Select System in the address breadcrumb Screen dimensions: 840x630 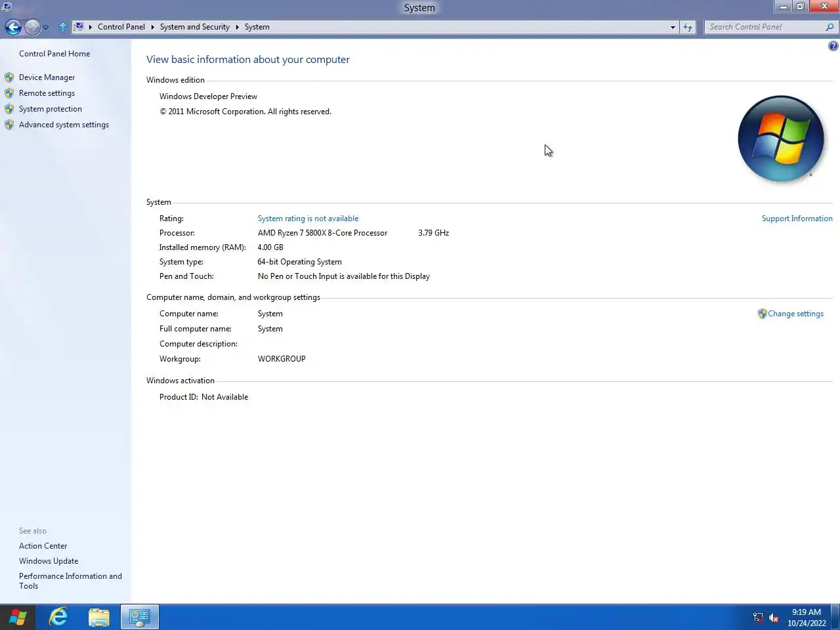(x=257, y=27)
